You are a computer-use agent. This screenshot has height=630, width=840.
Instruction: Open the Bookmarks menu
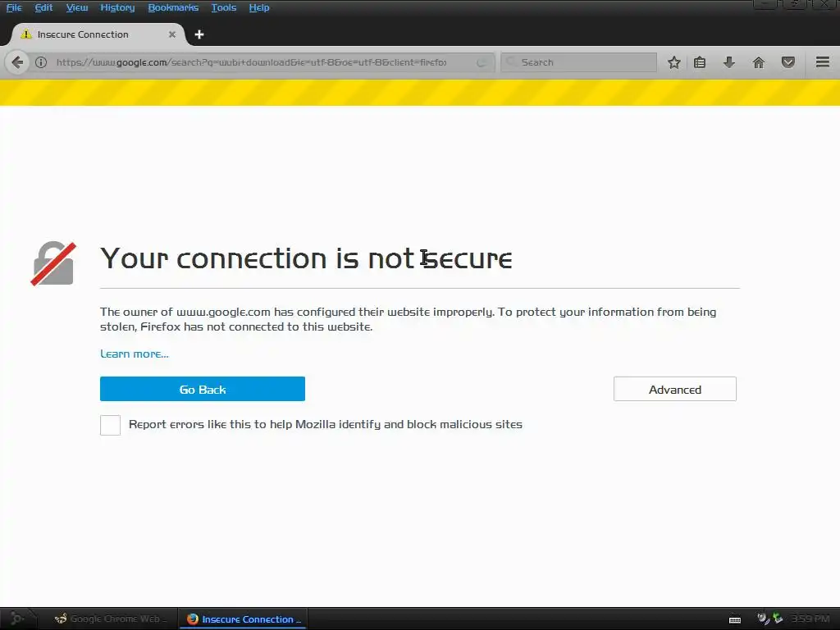173,7
